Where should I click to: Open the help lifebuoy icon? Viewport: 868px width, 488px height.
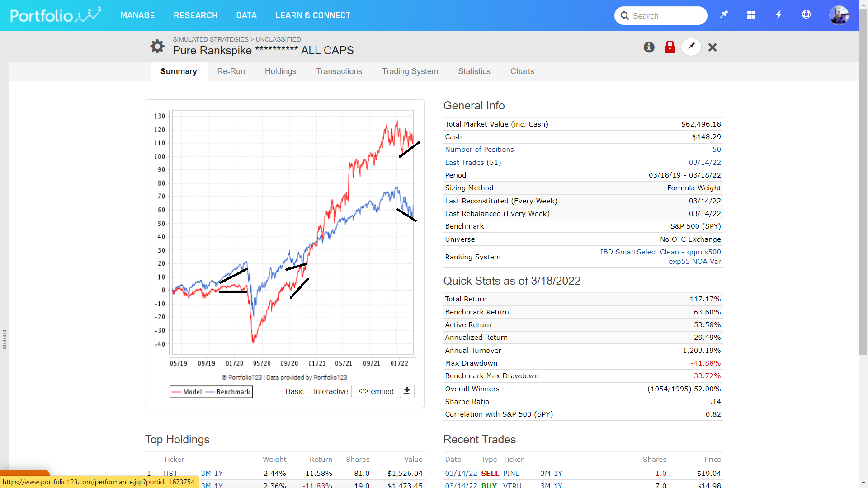806,15
